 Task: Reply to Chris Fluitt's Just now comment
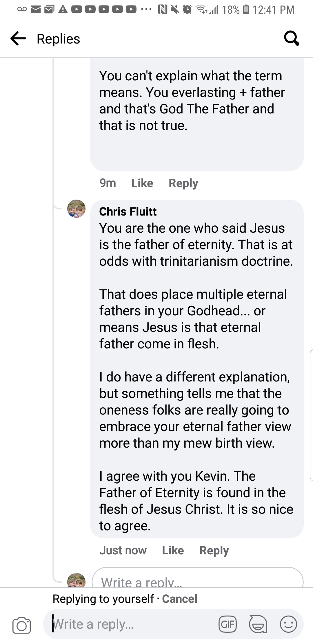coord(214,550)
